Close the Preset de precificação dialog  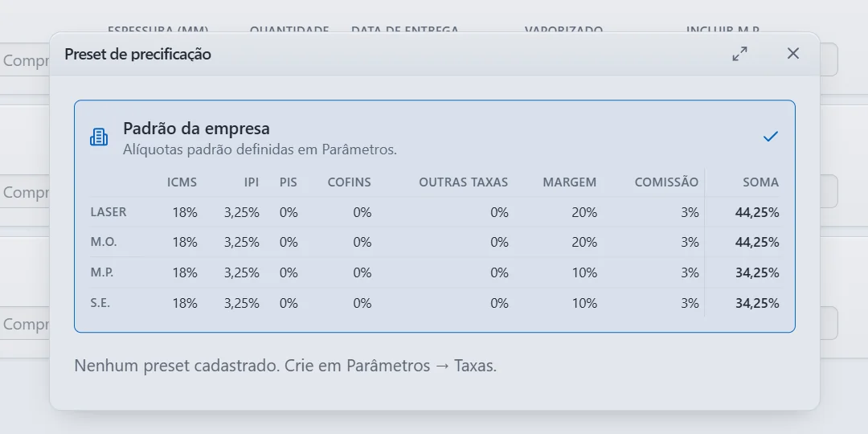[793, 53]
